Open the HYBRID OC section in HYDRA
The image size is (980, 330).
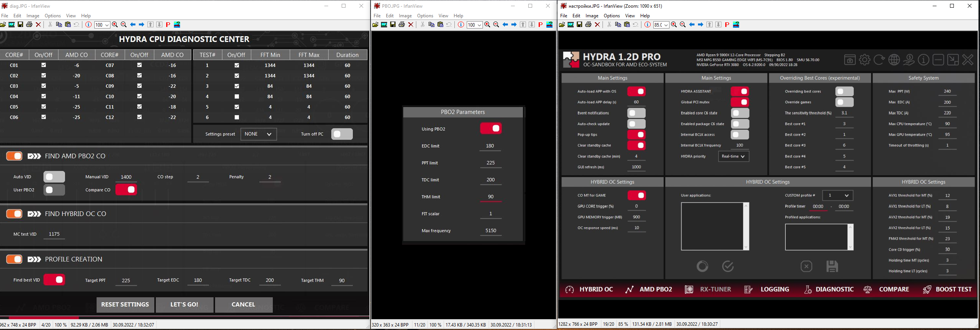(x=589, y=289)
